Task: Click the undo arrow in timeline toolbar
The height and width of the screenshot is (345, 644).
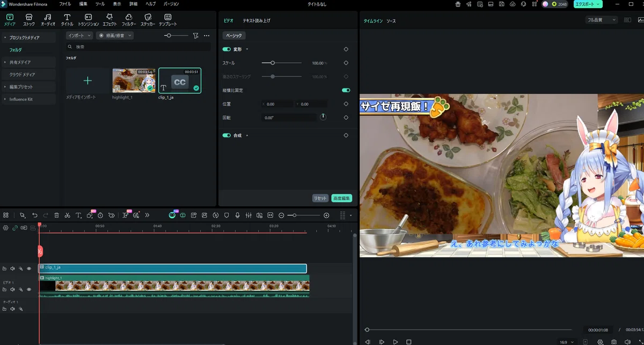Action: click(x=35, y=215)
